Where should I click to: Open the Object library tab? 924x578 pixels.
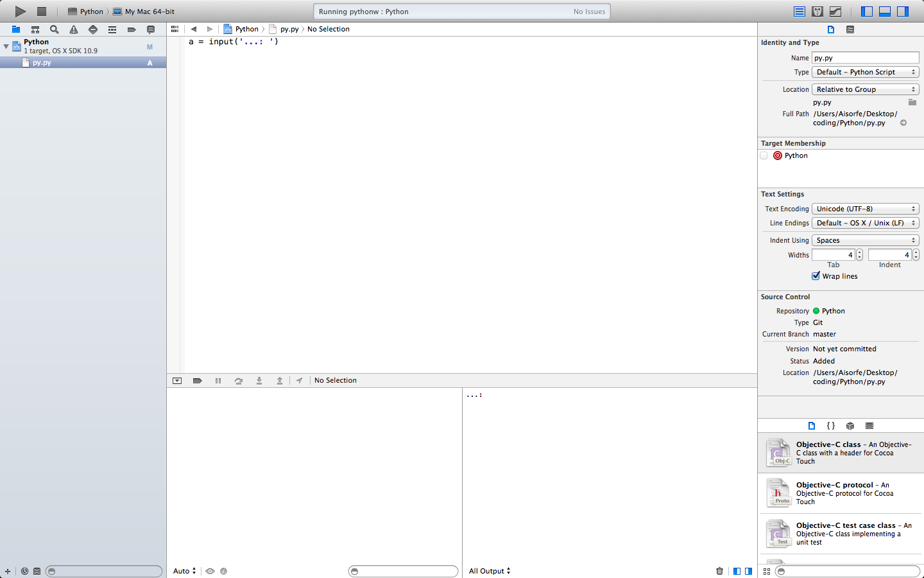coord(850,426)
